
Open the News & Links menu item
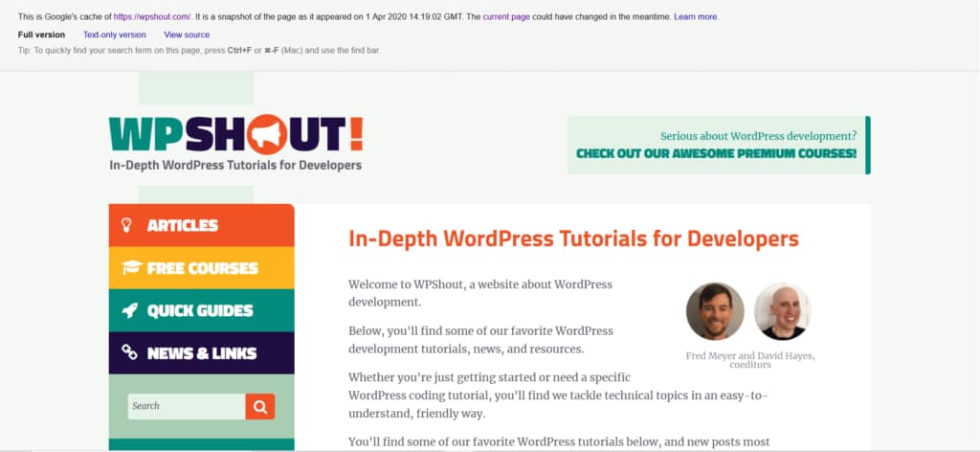[201, 352]
